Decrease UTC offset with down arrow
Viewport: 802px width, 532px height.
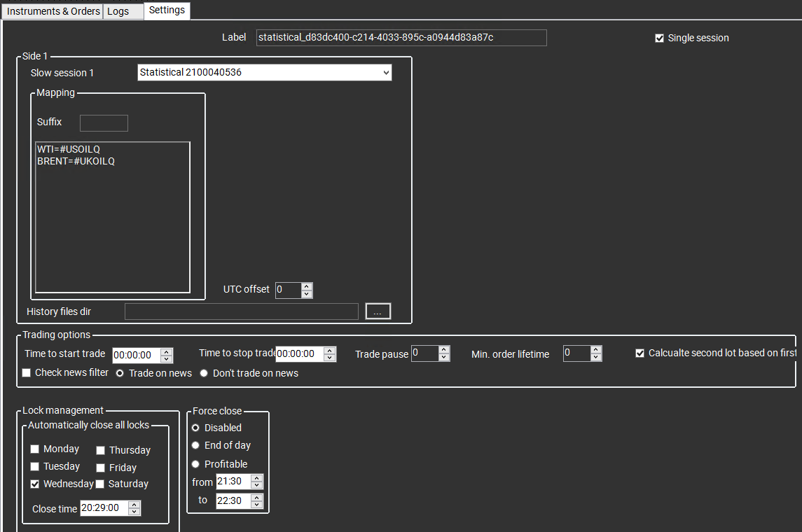pyautogui.click(x=307, y=294)
